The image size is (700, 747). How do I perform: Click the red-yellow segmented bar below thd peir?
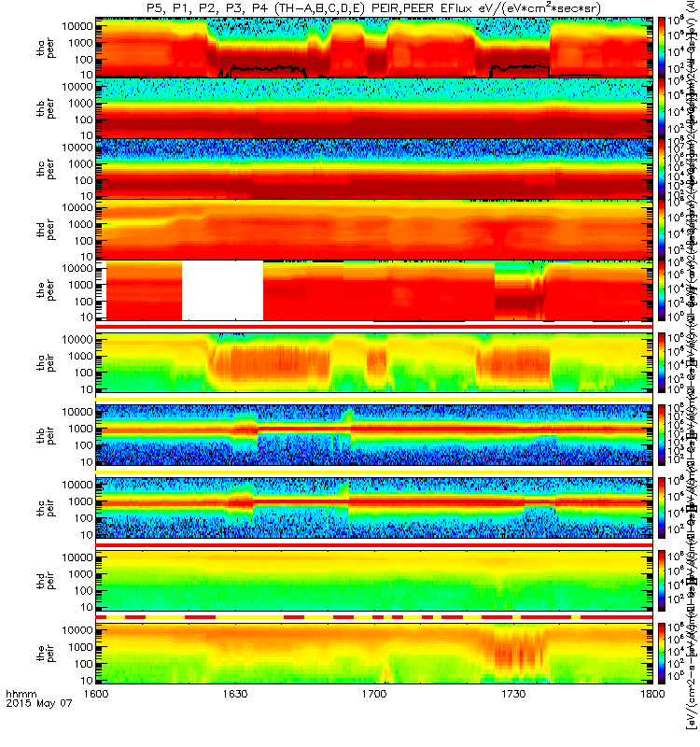(374, 617)
